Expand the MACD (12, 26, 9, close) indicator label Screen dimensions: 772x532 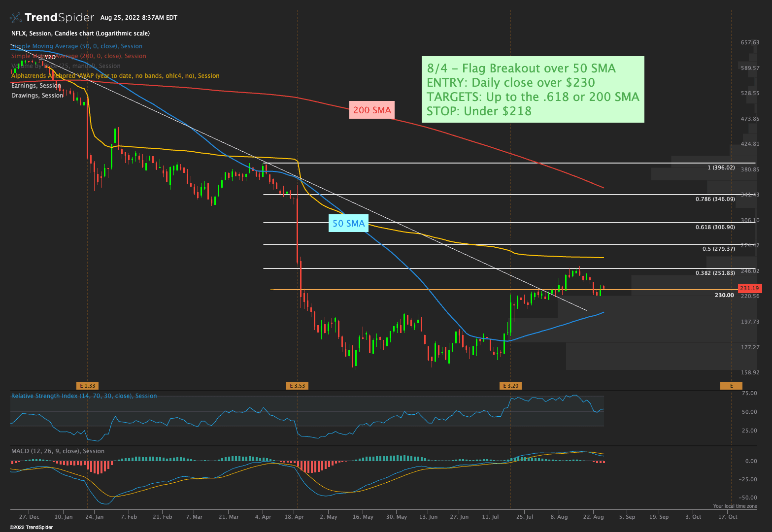click(x=58, y=451)
